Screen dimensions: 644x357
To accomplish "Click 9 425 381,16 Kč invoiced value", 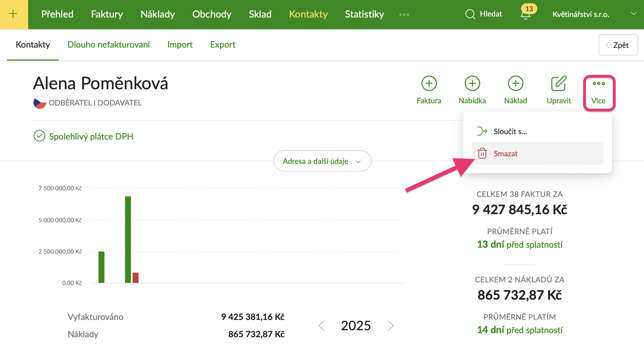I will [253, 317].
